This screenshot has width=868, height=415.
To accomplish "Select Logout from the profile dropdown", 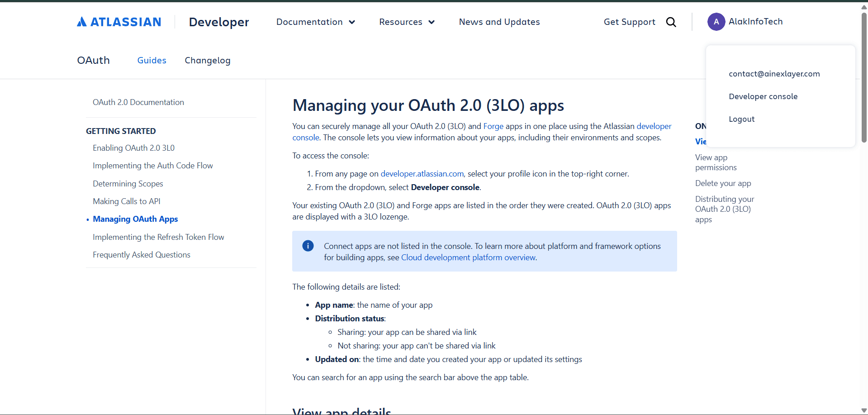I will [x=741, y=119].
